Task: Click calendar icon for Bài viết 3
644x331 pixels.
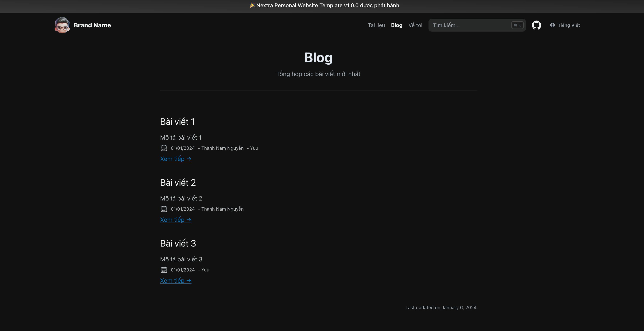Action: coord(164,270)
